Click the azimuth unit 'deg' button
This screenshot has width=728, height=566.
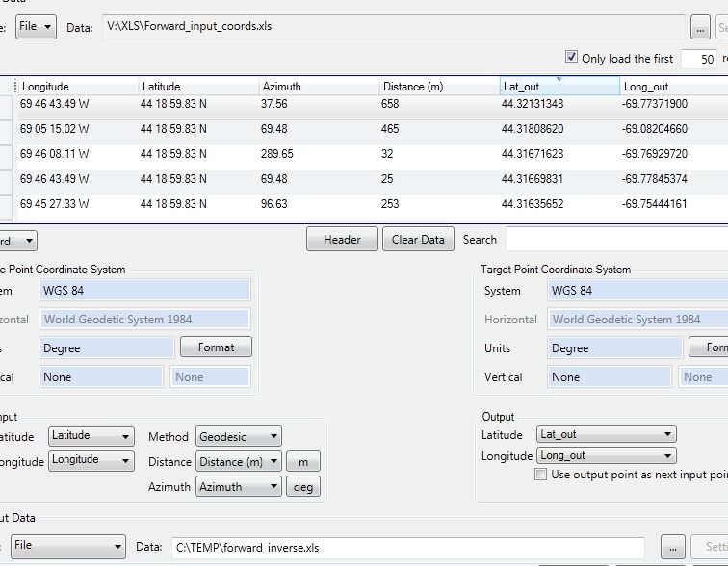point(303,487)
